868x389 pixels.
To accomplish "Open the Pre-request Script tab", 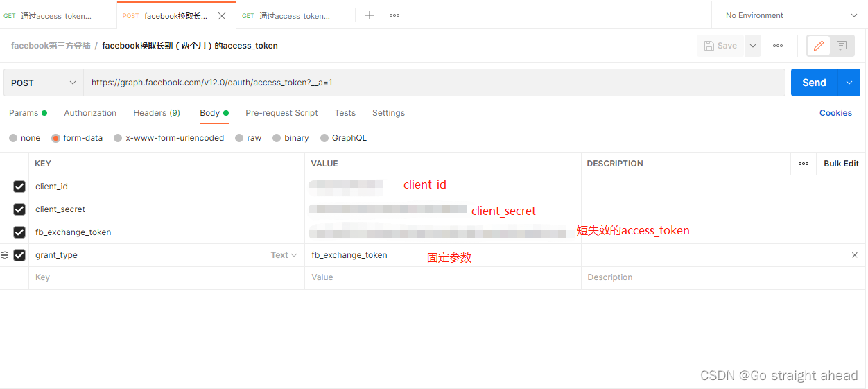I will click(281, 113).
